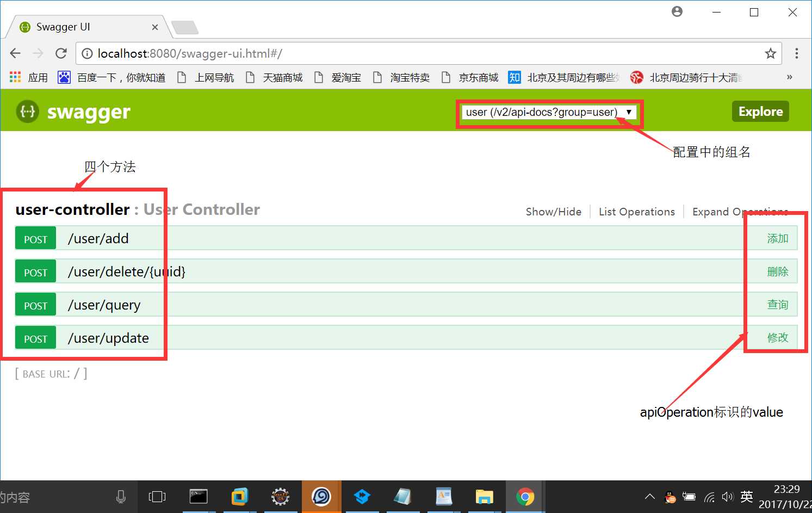The width and height of the screenshot is (812, 513).
Task: Expand the /user/query operation
Action: point(104,305)
